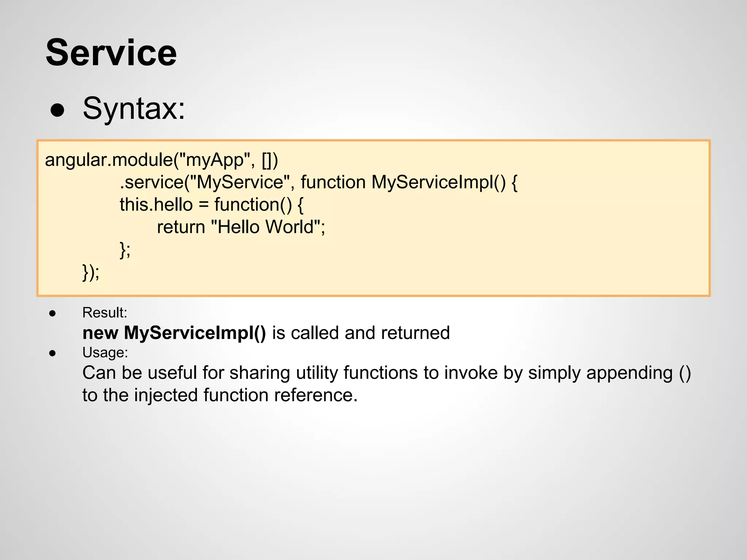Click the "Usage:" label
The width and height of the screenshot is (747, 560).
(105, 353)
